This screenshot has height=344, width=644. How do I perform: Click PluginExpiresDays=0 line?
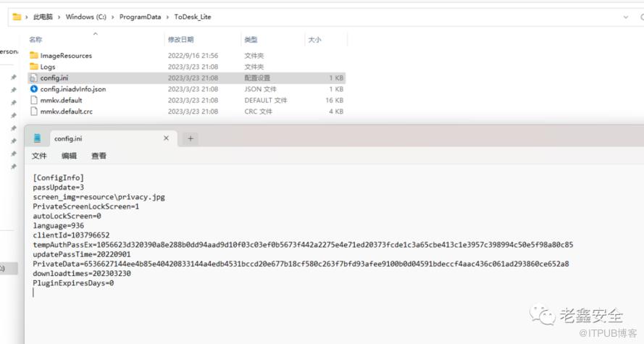coord(73,283)
